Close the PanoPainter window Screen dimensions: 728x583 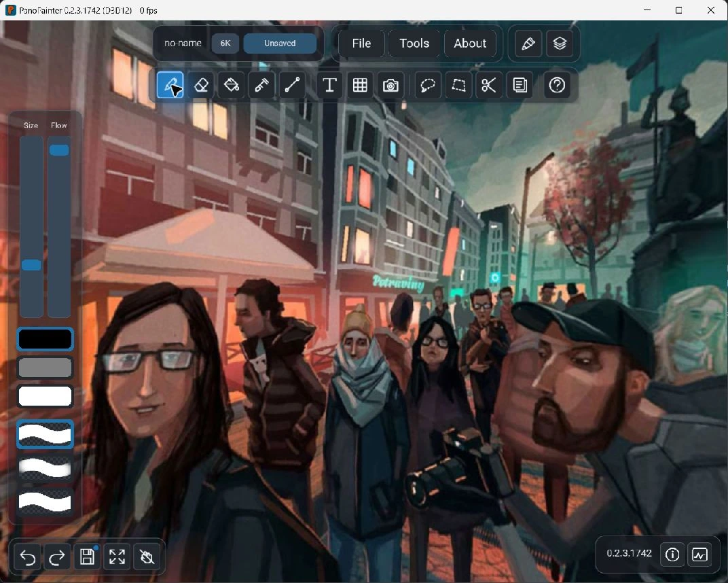(x=711, y=10)
